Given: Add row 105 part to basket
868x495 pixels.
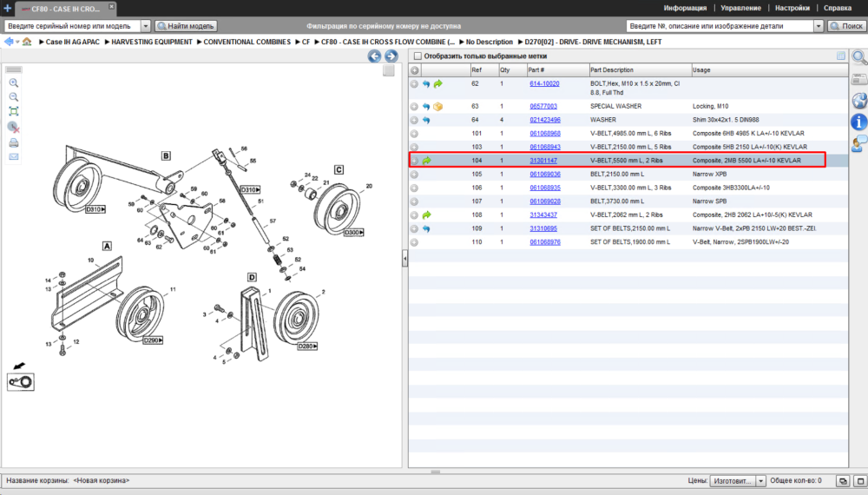Looking at the screenshot, I should pyautogui.click(x=414, y=175).
